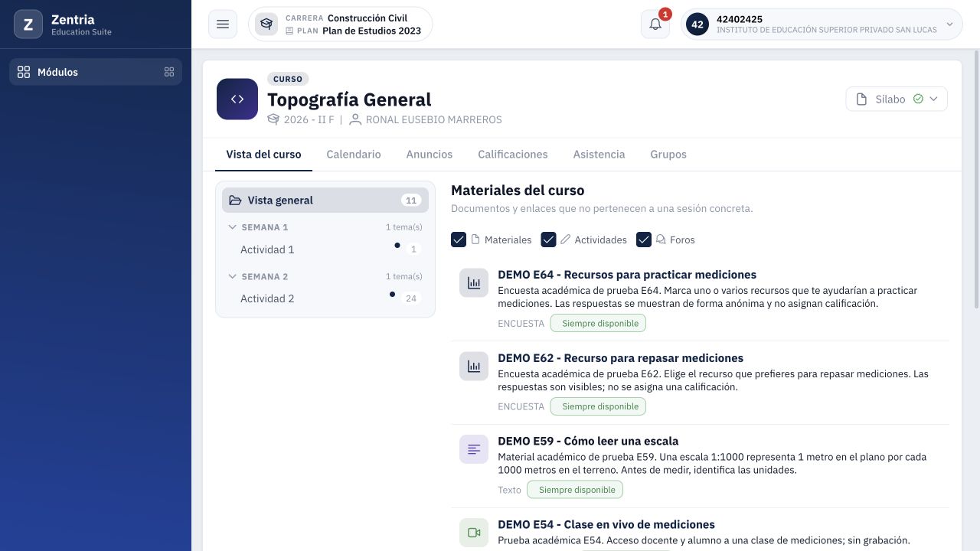Image resolution: width=980 pixels, height=551 pixels.
Task: Click the user avatar badge 42
Action: 697,24
